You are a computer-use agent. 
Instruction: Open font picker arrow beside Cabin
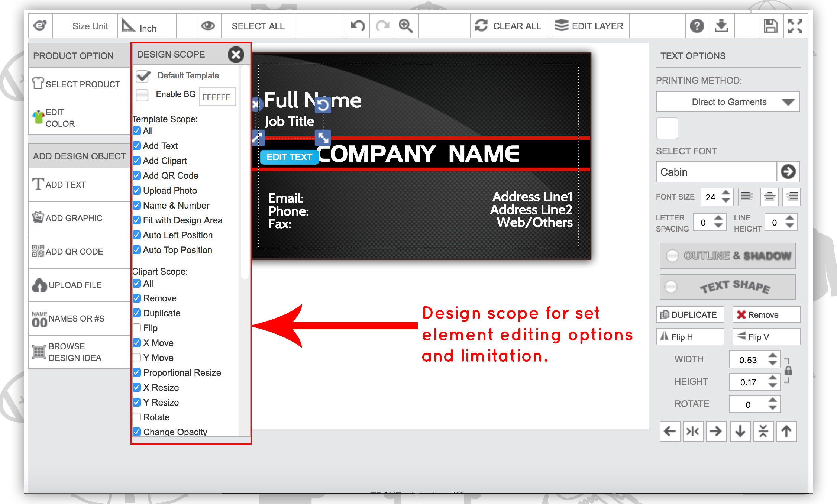click(x=788, y=172)
